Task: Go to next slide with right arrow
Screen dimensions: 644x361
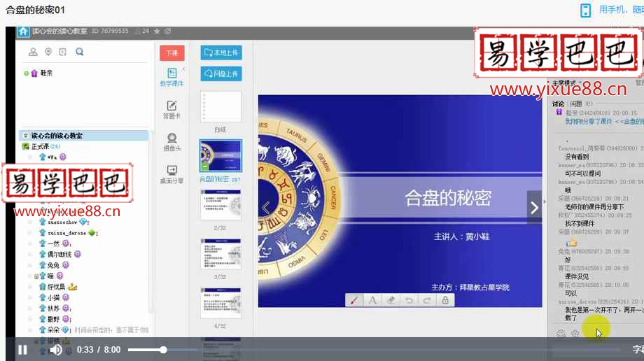Action: click(x=534, y=207)
